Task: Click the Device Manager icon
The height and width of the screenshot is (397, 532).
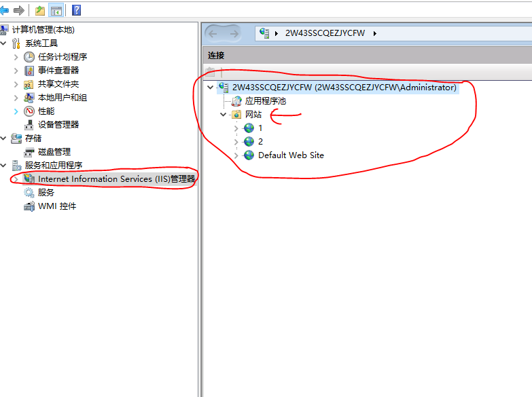Action: [29, 125]
